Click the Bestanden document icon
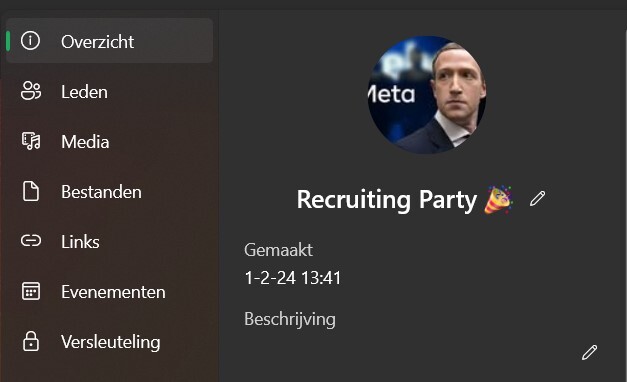627x382 pixels. tap(31, 191)
